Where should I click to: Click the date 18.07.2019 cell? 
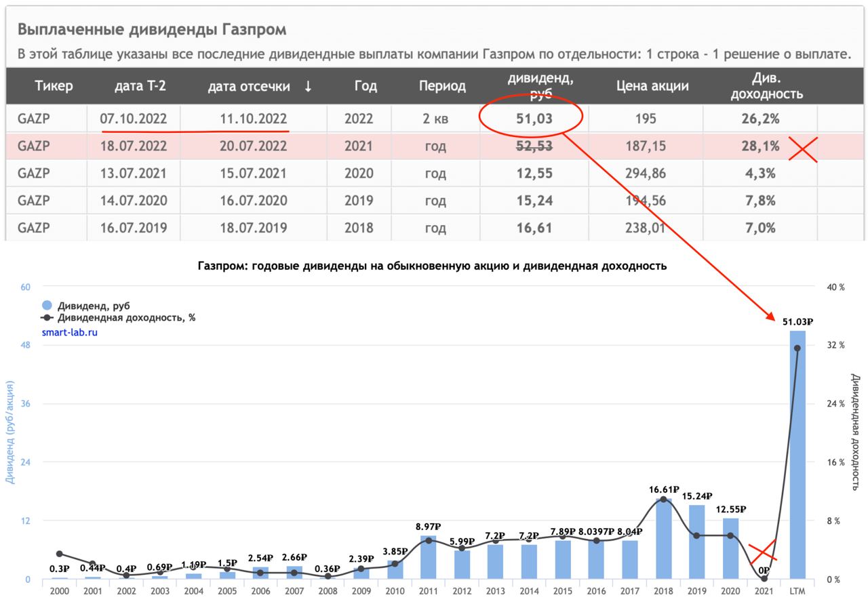[x=254, y=228]
